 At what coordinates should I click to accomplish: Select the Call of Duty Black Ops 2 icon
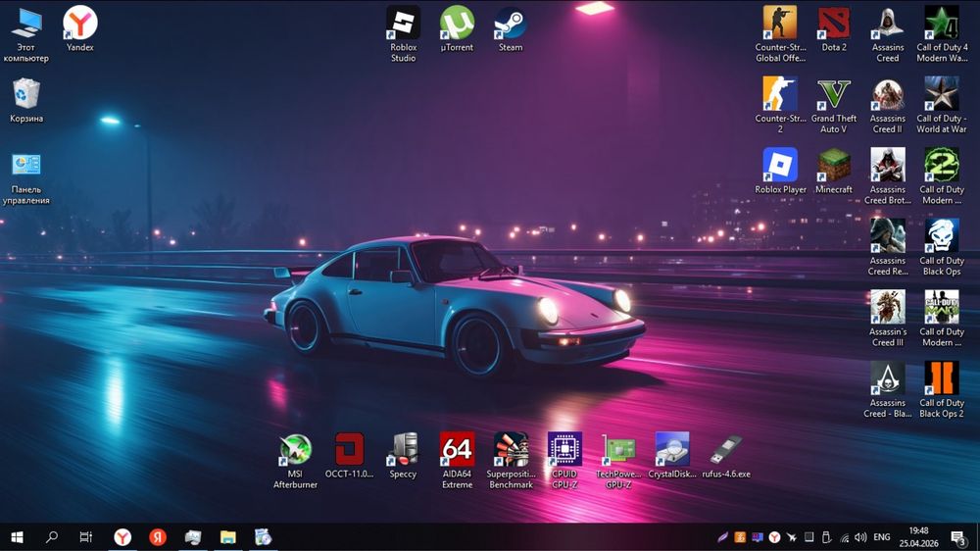941,389
